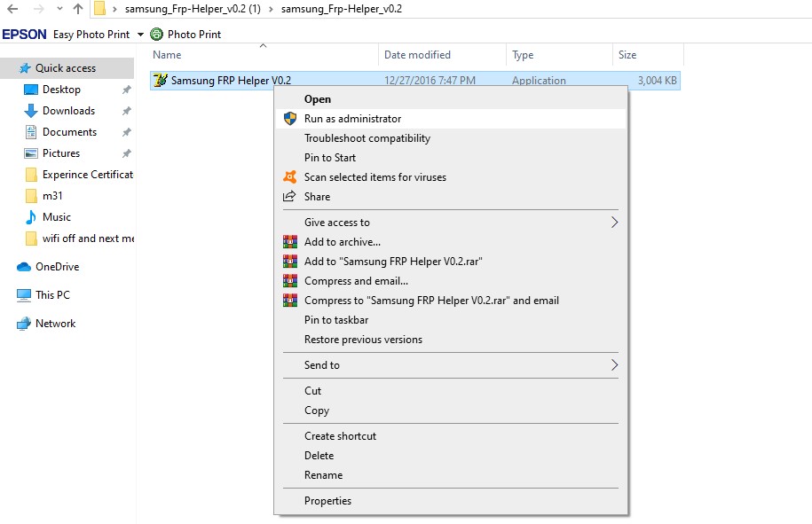Select Copy from context menu
This screenshot has width=812, height=524.
pos(451,411)
